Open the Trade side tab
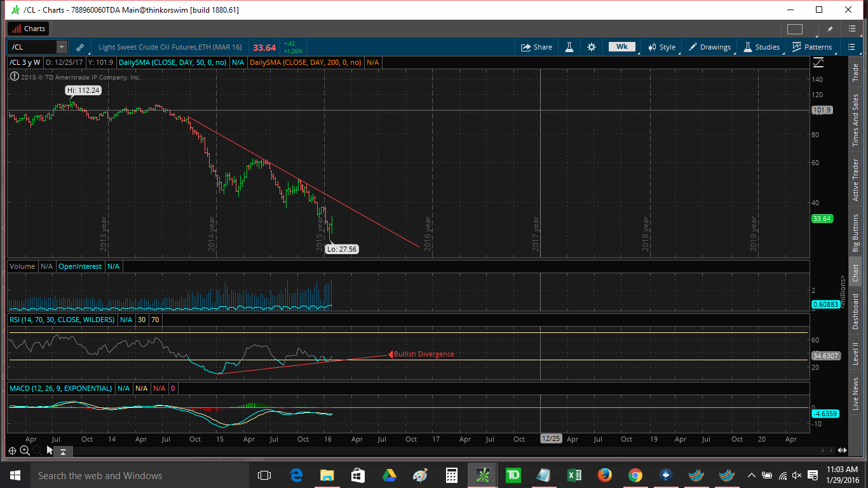The height and width of the screenshot is (488, 868). click(855, 72)
